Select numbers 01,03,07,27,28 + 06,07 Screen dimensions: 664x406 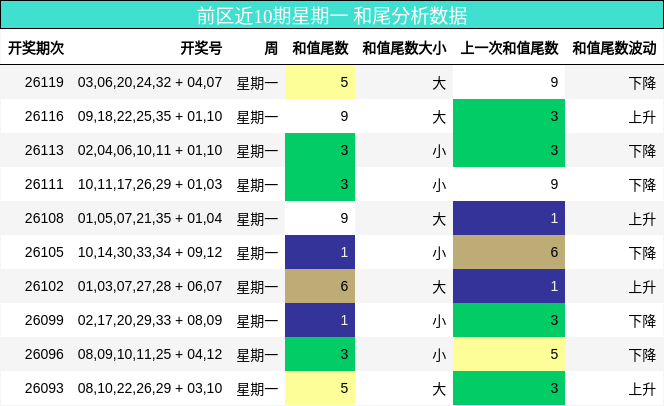(150, 286)
